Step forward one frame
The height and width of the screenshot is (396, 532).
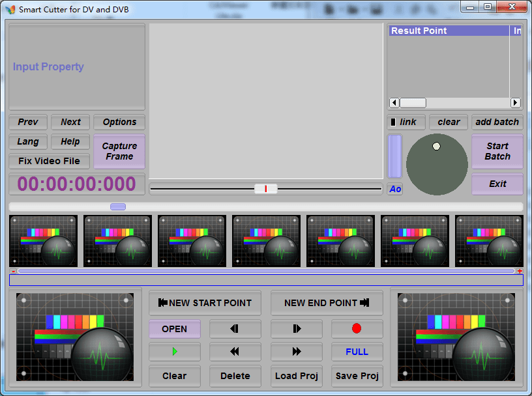(x=297, y=329)
